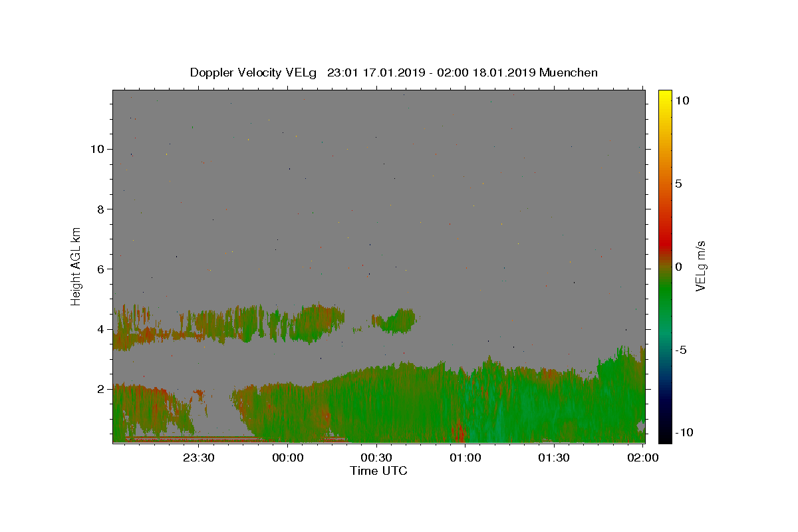This screenshot has height=532, width=798.
Task: Click the colorbar value 10 label
Action: (682, 100)
